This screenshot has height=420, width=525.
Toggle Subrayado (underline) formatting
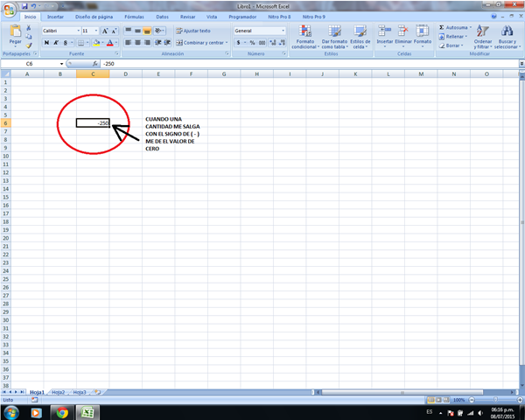coord(66,43)
